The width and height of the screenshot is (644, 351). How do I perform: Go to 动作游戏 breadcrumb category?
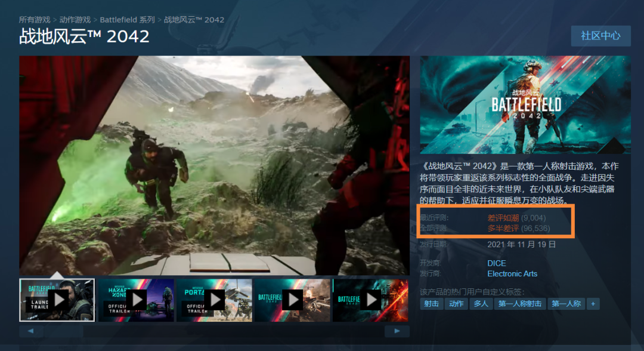point(75,20)
